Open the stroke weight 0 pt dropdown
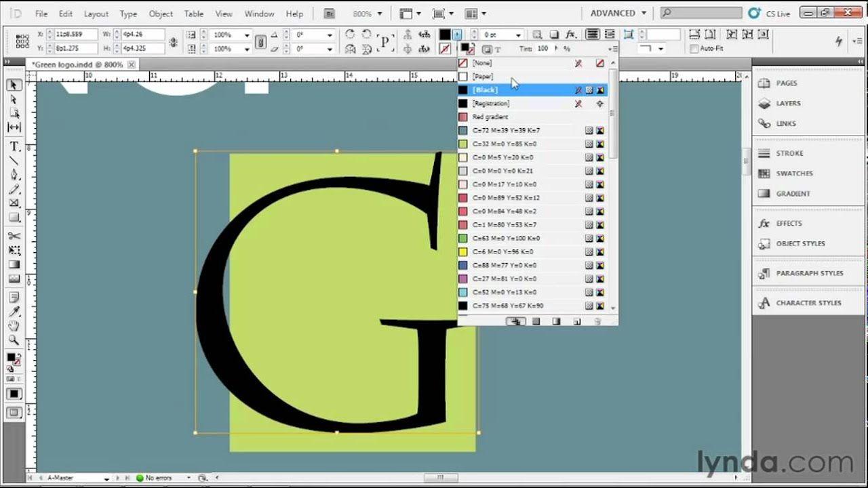The height and width of the screenshot is (488, 868). point(518,35)
